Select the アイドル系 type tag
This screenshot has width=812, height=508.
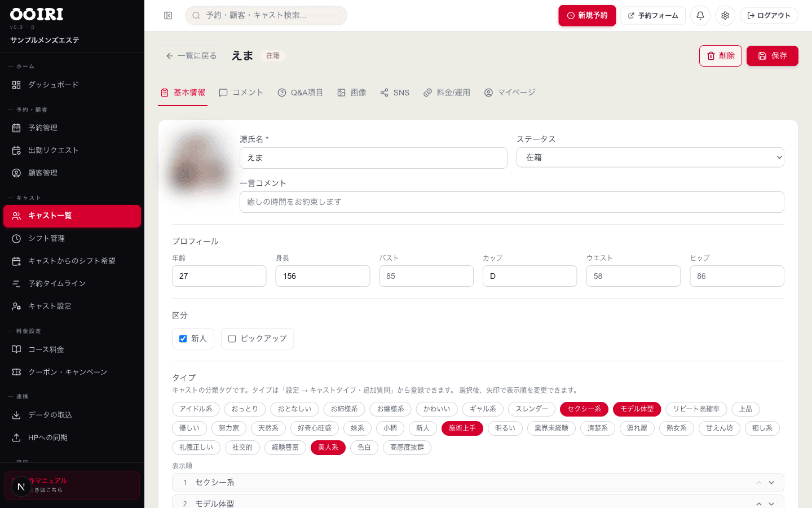[x=196, y=409]
